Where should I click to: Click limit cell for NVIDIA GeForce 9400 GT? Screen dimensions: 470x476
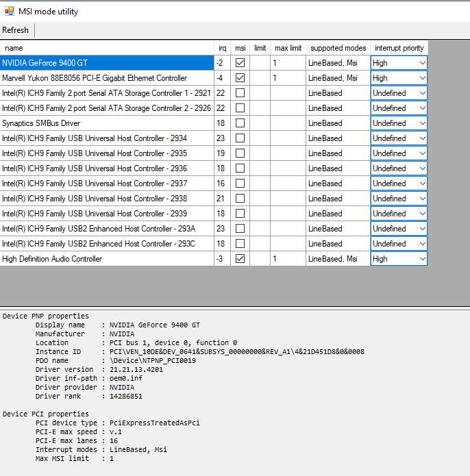click(260, 63)
